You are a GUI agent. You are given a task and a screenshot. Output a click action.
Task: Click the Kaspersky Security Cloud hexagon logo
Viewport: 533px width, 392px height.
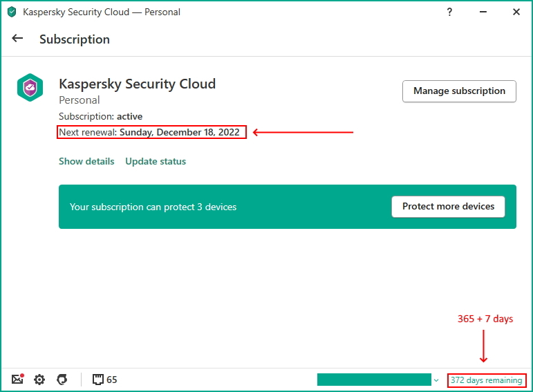[30, 88]
